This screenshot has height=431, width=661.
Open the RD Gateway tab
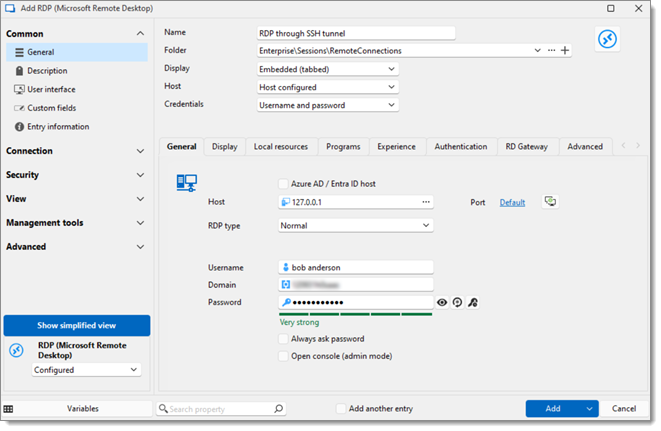[x=527, y=147]
